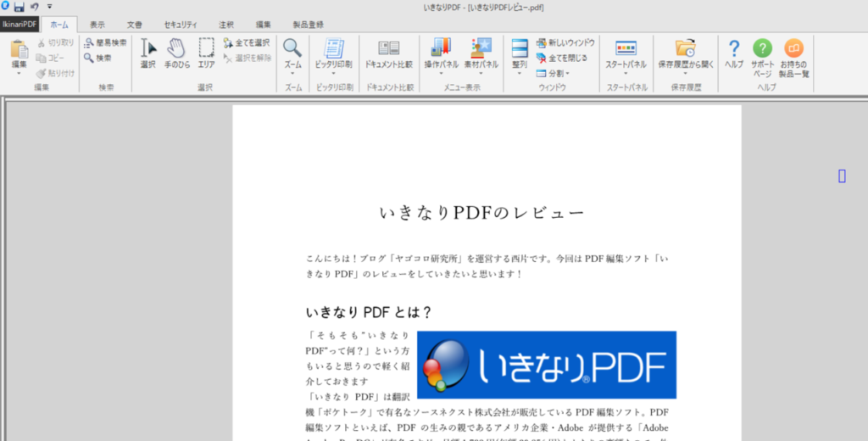Open the セキュリティ ribbon tab
This screenshot has width=868, height=441.
(x=181, y=25)
